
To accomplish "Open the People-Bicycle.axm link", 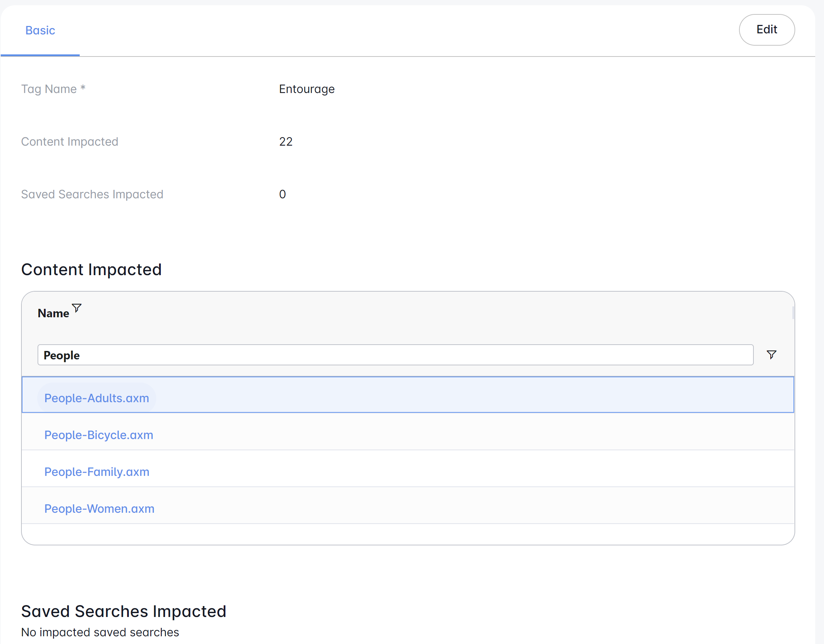I will [x=99, y=435].
